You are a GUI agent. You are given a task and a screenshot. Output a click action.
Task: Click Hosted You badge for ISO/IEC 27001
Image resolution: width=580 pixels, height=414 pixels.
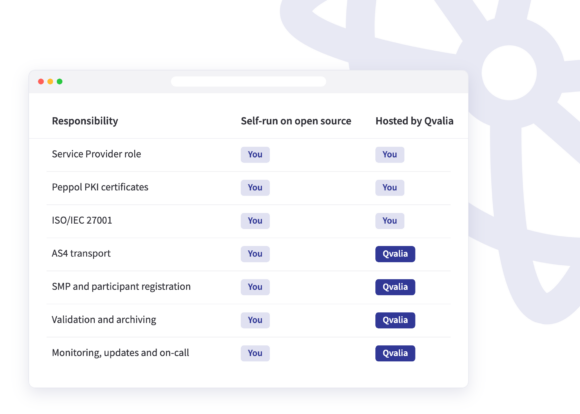390,221
